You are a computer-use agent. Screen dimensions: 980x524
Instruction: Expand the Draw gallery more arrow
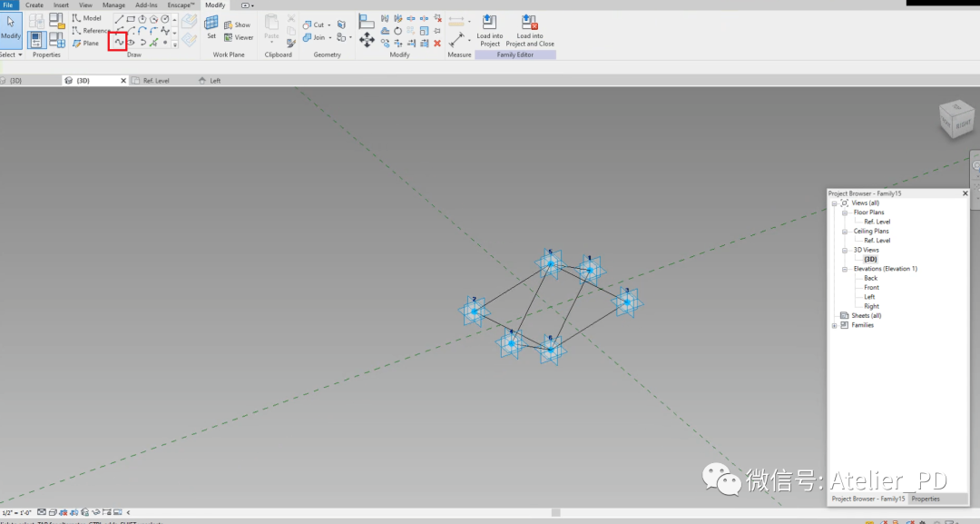[174, 44]
